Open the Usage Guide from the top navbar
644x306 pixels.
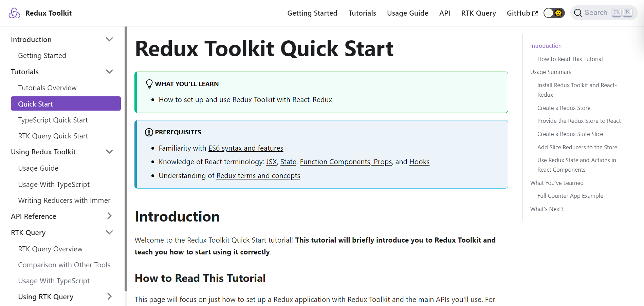click(x=407, y=13)
